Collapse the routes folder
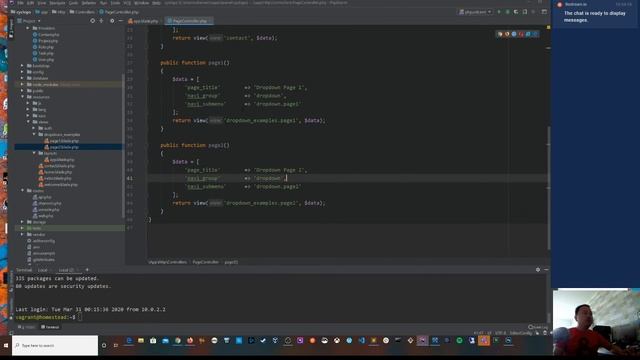The image size is (640, 360). [22, 191]
